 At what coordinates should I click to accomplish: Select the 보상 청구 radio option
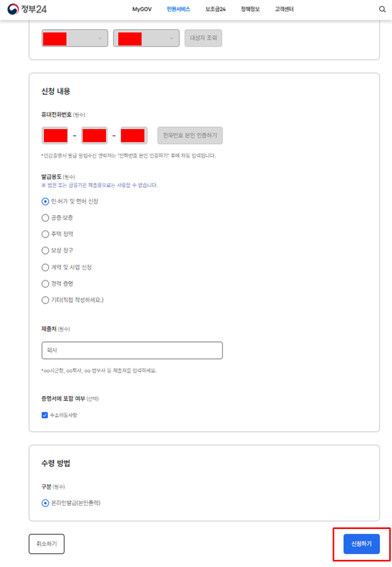45,250
